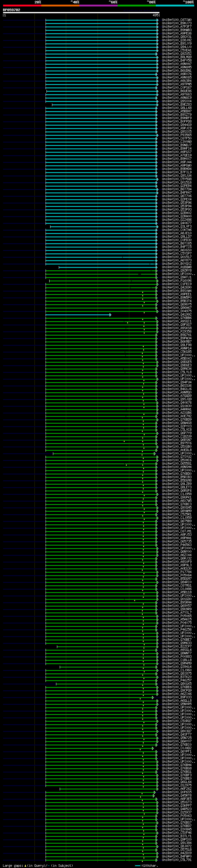Image resolution: width=197 pixels, height=868 pixels.
Task: Open hit UniRef100_Q86A67
Action: pyautogui.click(x=177, y=308)
